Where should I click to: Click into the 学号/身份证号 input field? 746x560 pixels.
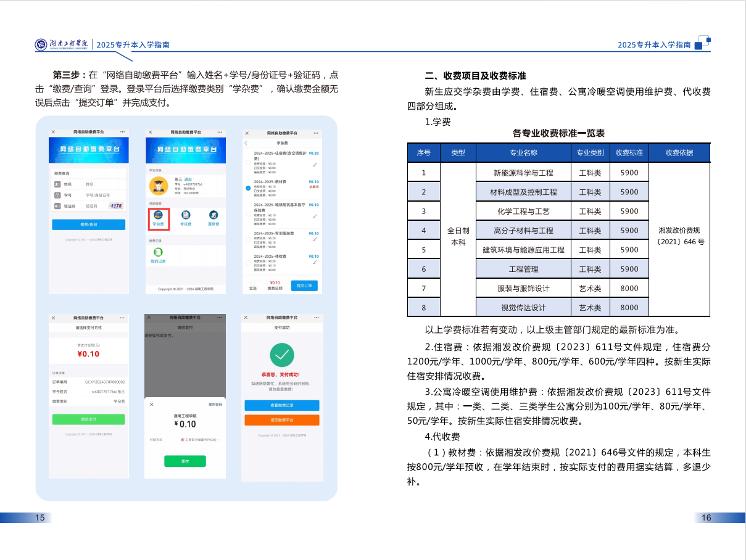pyautogui.click(x=104, y=195)
